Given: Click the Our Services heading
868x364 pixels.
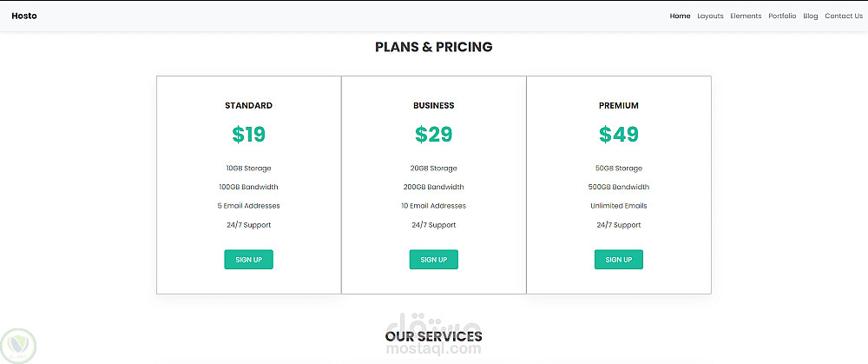Looking at the screenshot, I should pyautogui.click(x=434, y=336).
